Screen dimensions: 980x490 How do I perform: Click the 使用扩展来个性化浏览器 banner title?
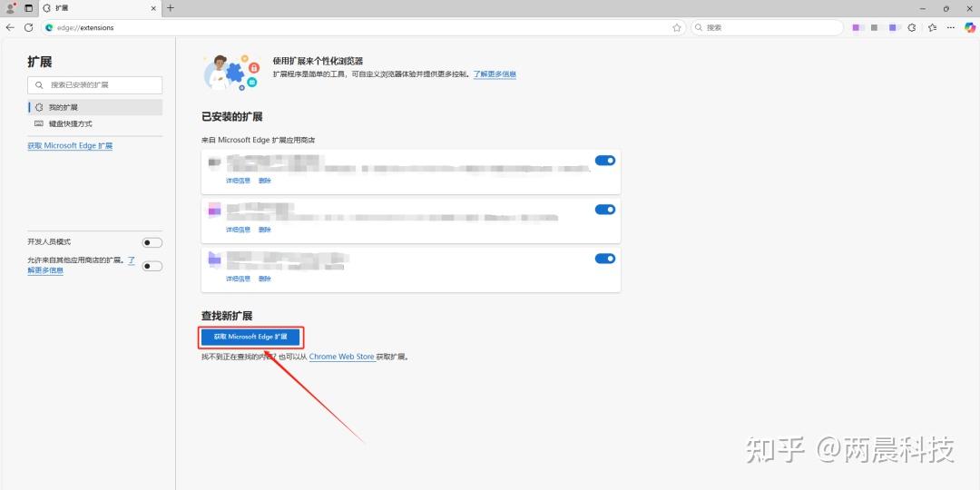click(x=318, y=61)
